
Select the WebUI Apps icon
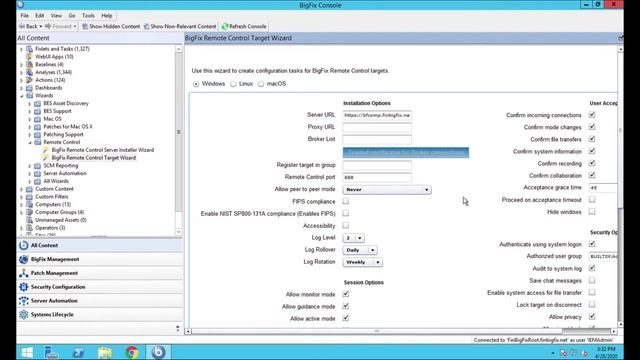29,56
